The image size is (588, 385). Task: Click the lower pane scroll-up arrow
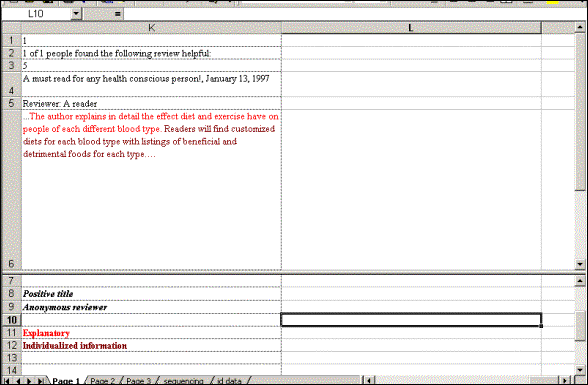pos(580,280)
